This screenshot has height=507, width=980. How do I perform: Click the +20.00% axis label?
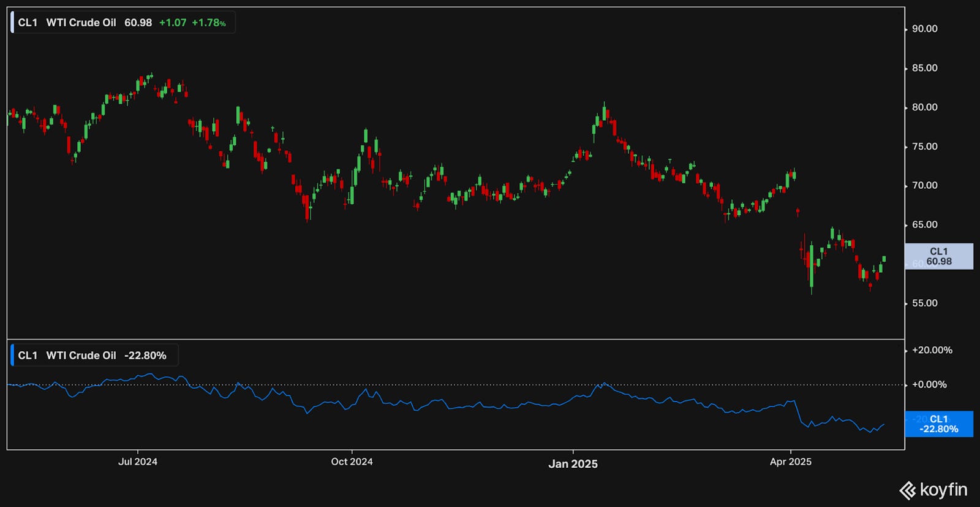pyautogui.click(x=932, y=350)
